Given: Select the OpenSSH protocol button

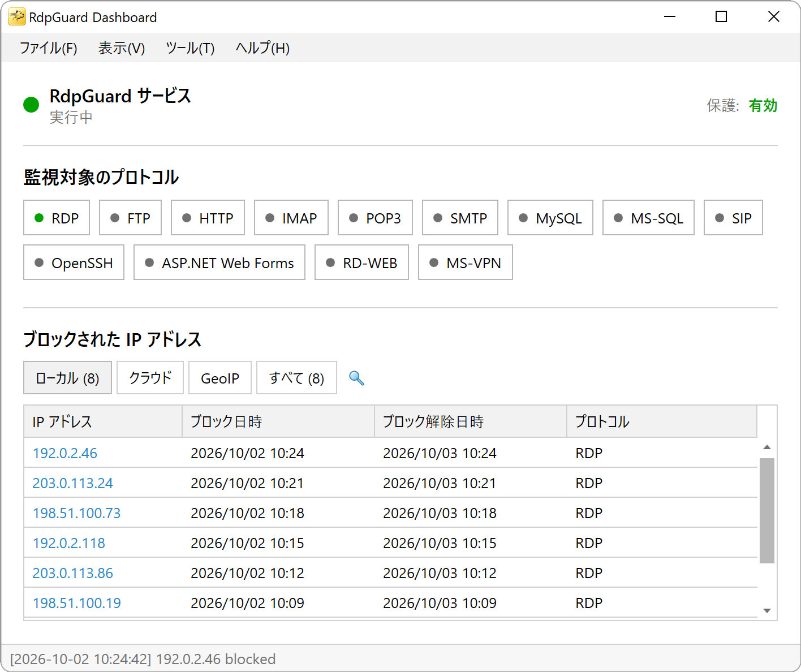Looking at the screenshot, I should (74, 262).
